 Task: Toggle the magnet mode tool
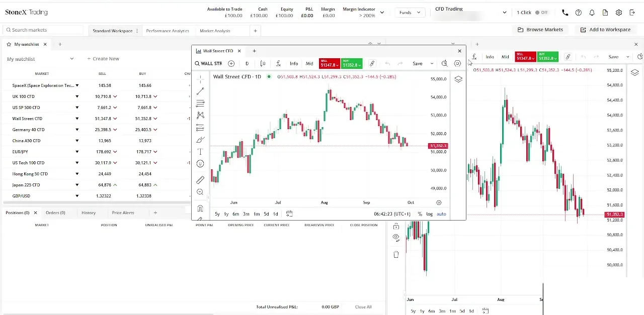pos(200,208)
